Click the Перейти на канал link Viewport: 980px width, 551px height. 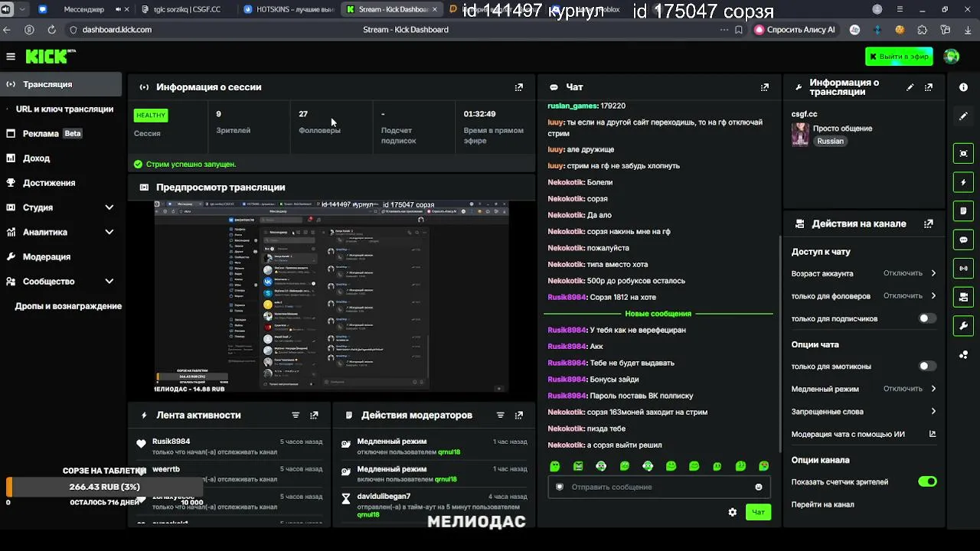coord(822,504)
